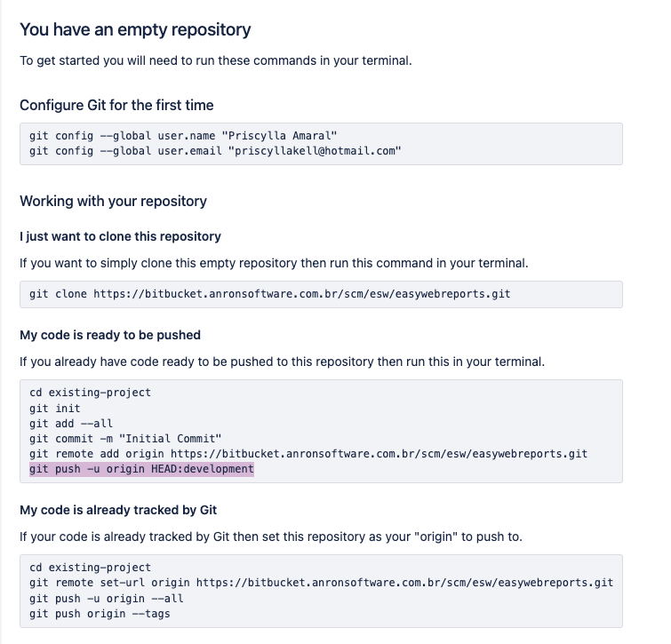Click the git push -u origin --all line

click(x=106, y=598)
